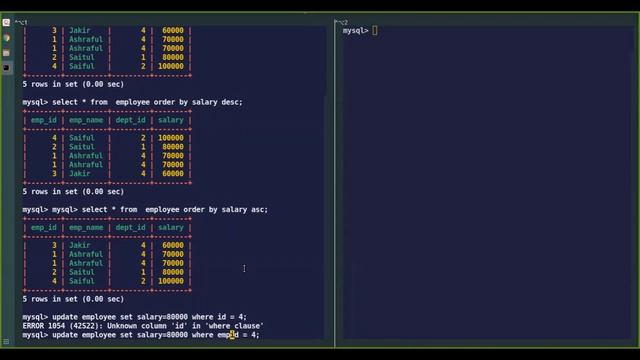Click the top application icon in left sidebar
The image size is (640, 360).
pos(6,23)
